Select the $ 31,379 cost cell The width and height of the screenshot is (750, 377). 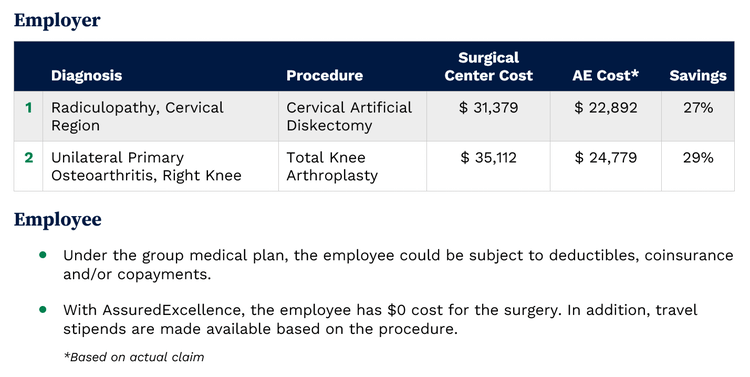488,116
